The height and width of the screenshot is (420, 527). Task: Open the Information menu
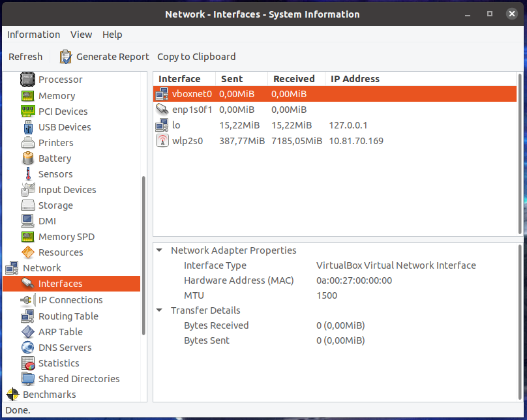coord(33,35)
